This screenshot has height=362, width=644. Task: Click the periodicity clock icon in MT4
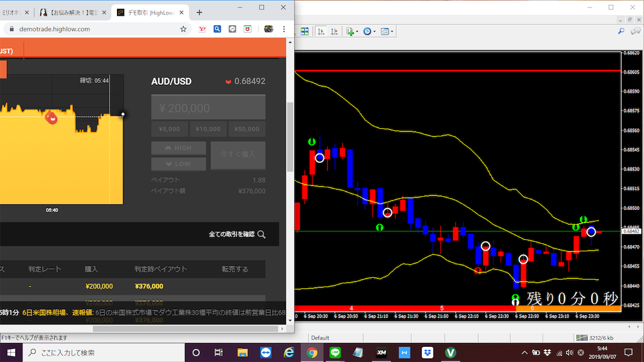[367, 31]
